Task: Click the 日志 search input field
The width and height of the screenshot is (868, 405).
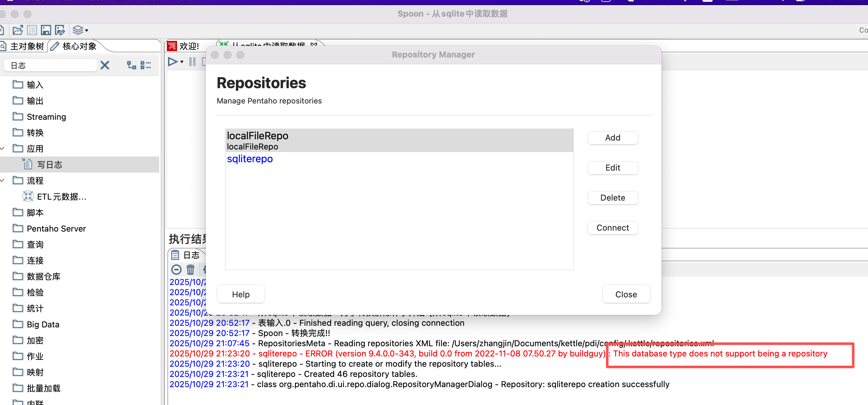Action: 50,65
